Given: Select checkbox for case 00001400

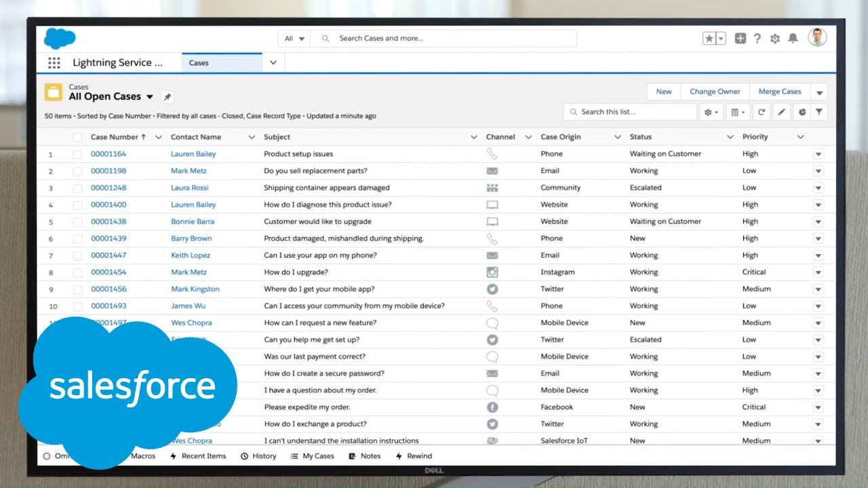Looking at the screenshot, I should point(77,205).
